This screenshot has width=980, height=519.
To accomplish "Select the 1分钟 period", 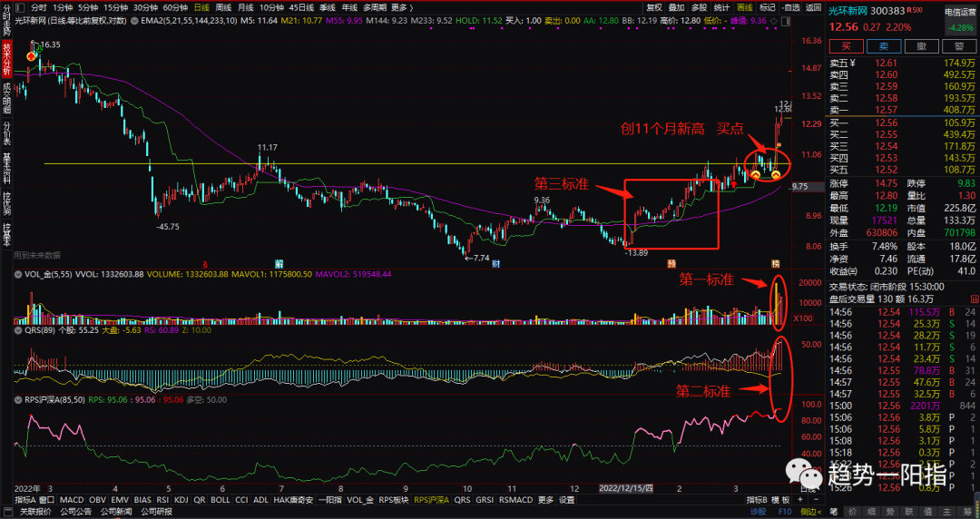I will click(x=63, y=8).
